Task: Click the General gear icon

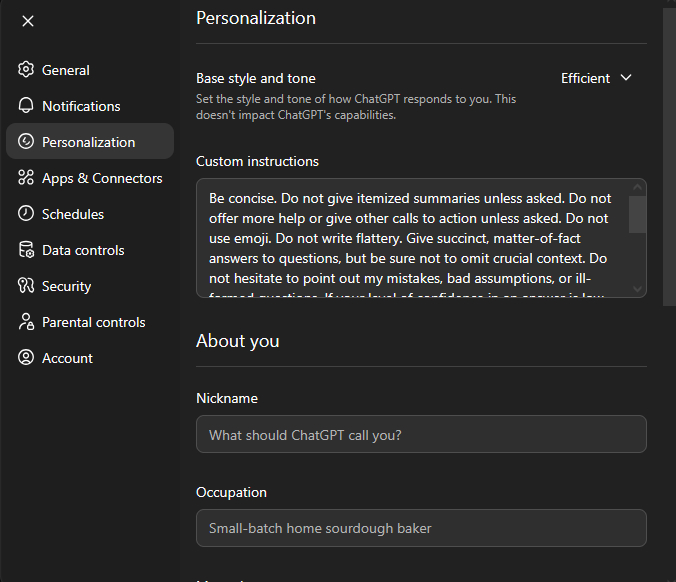Action: click(26, 70)
